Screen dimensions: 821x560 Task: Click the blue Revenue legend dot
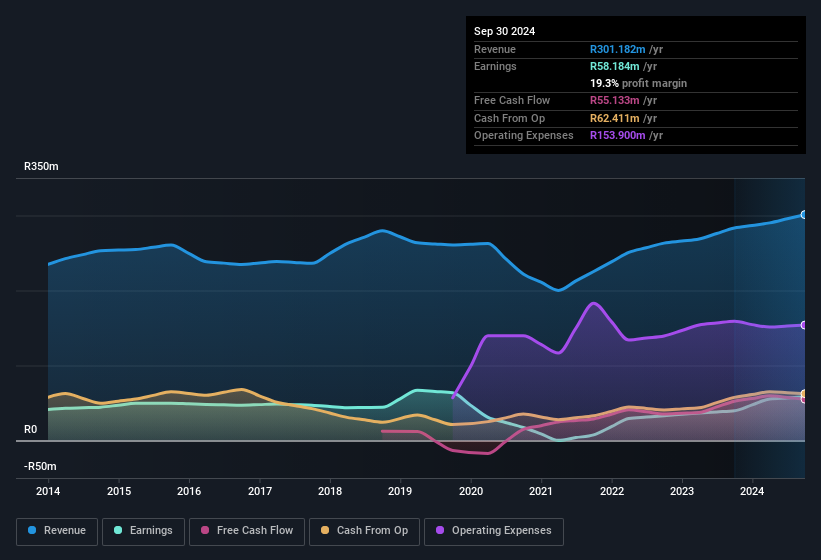tap(33, 531)
